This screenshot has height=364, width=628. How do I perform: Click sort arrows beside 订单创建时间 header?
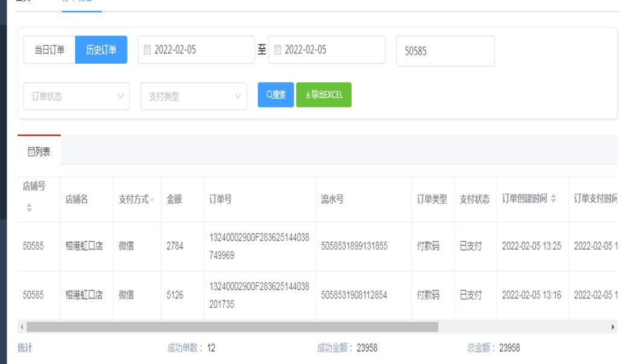coord(553,199)
